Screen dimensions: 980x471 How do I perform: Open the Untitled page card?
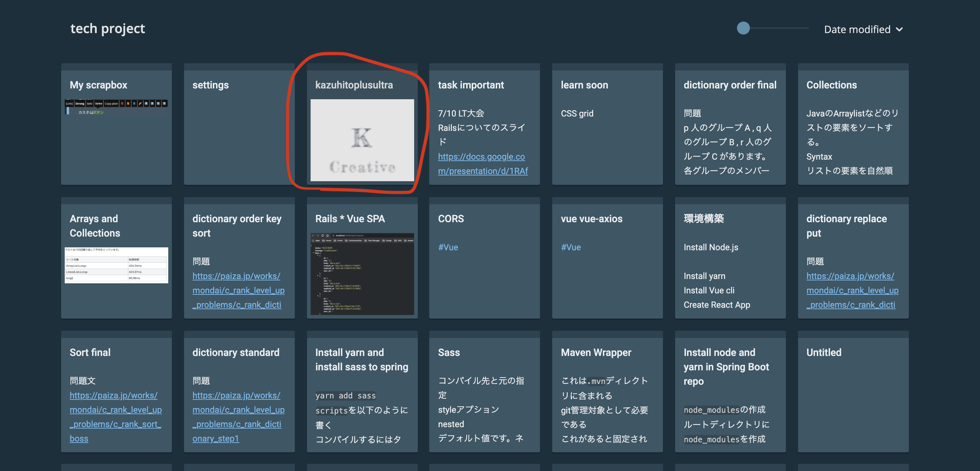(x=853, y=392)
